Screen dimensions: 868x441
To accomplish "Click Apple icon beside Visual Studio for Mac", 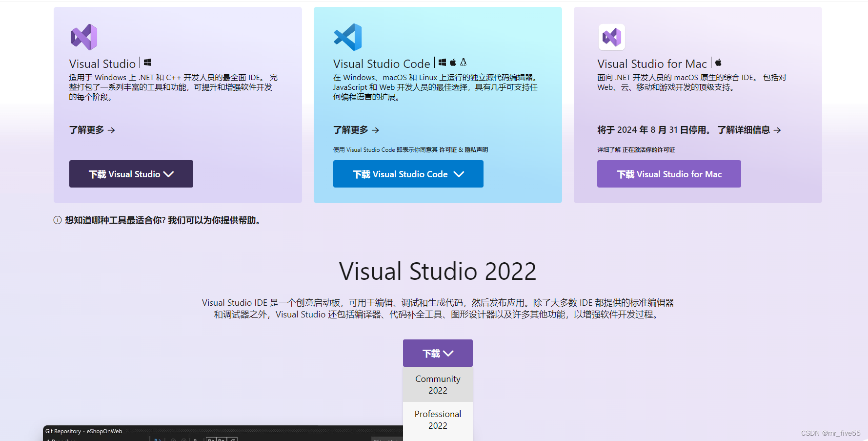I will point(718,63).
